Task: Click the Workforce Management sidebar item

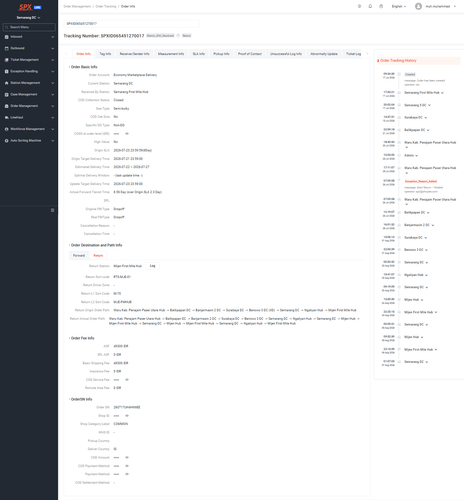Action: [x=29, y=129]
